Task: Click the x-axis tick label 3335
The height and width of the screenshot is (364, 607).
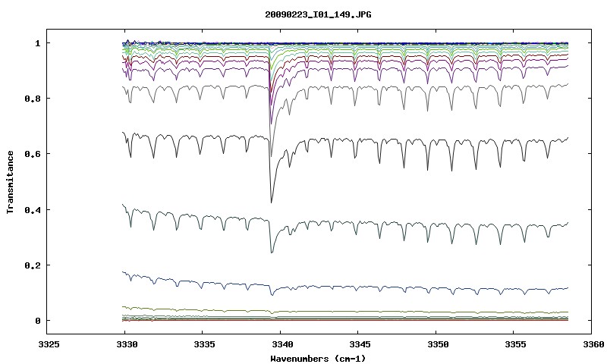Action: pos(203,344)
